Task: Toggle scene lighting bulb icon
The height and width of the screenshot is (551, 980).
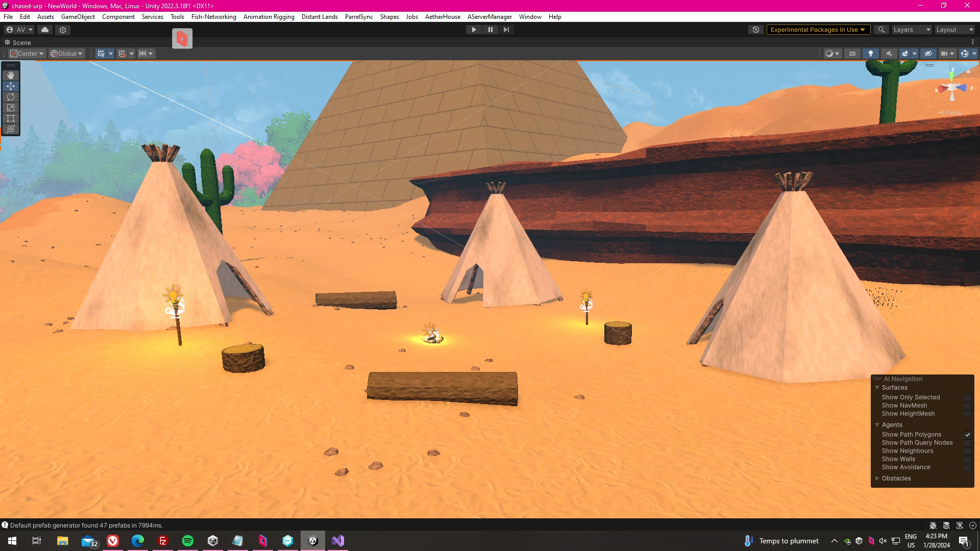Action: click(x=871, y=54)
